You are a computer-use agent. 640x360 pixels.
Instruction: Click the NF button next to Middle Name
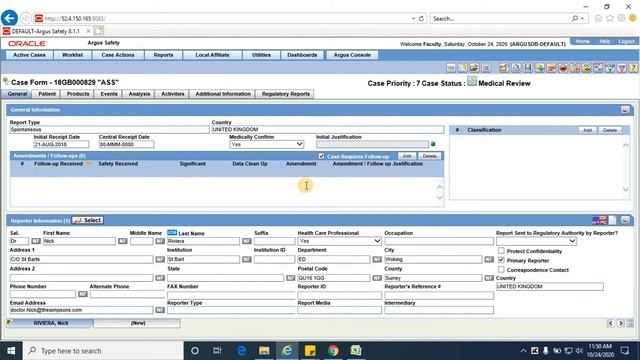click(160, 241)
